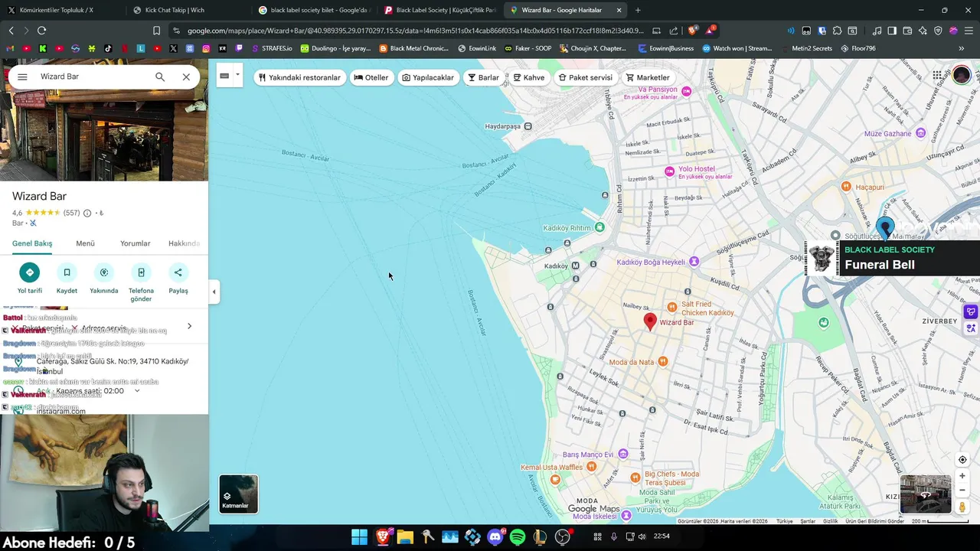The height and width of the screenshot is (551, 980).
Task: Expand the Kapanış saati hours chevron
Action: [x=137, y=391]
